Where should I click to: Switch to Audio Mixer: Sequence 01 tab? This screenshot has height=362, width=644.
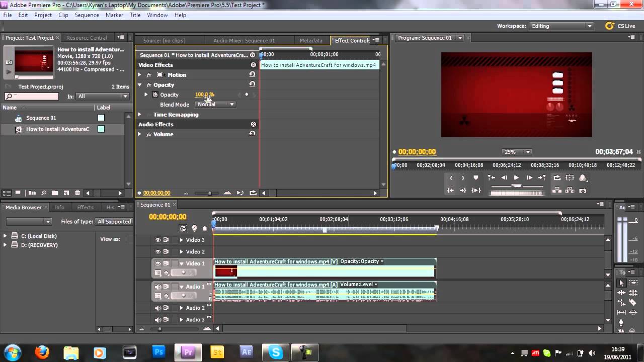pos(244,41)
